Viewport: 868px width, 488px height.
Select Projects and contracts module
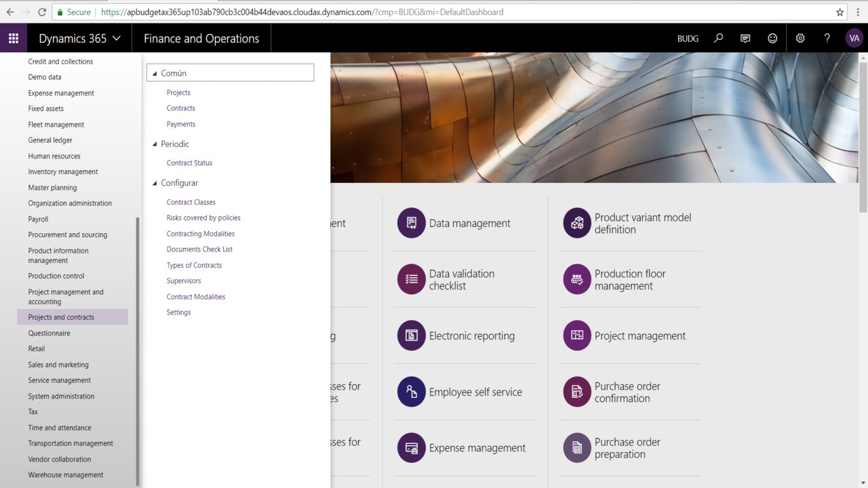(x=73, y=317)
